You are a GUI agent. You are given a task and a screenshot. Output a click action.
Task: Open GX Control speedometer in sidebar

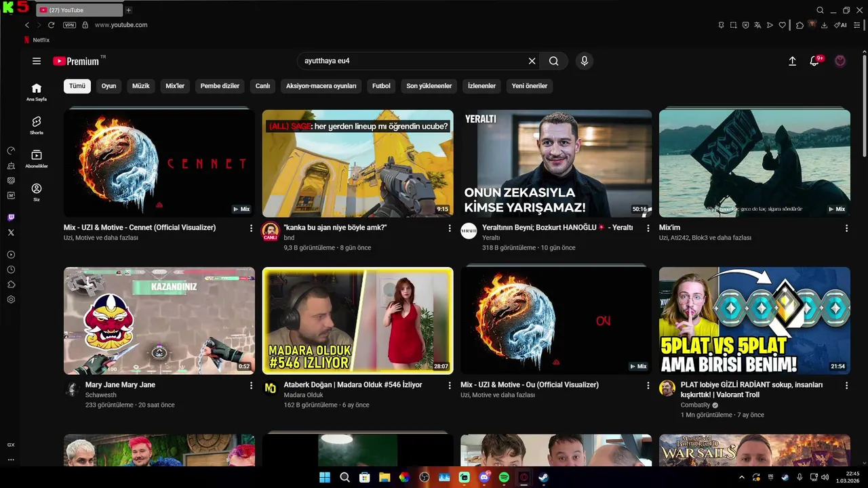click(11, 150)
